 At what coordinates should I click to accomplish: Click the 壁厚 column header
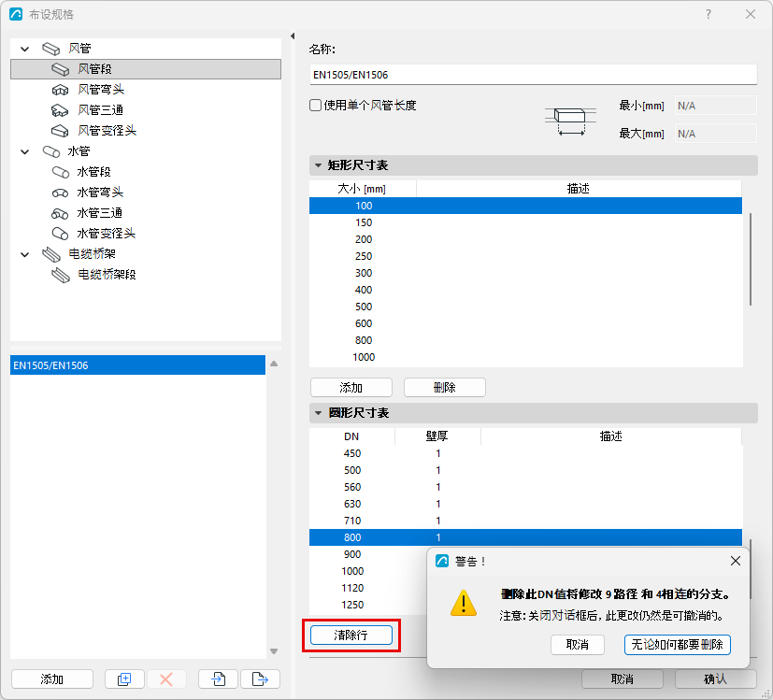[x=437, y=436]
